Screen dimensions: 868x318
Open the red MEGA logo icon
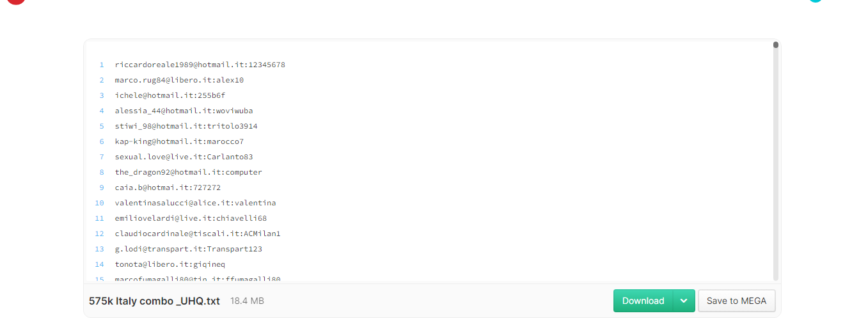(x=16, y=1)
